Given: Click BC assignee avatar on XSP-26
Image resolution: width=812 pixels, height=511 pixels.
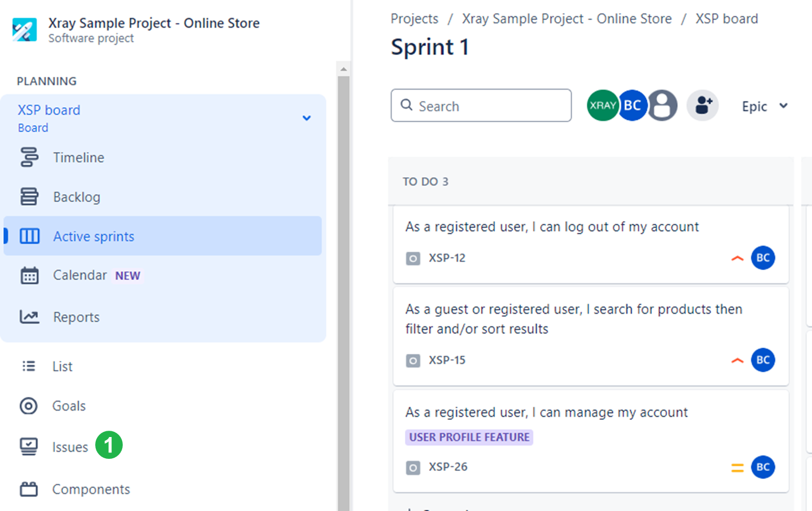Looking at the screenshot, I should tap(763, 467).
